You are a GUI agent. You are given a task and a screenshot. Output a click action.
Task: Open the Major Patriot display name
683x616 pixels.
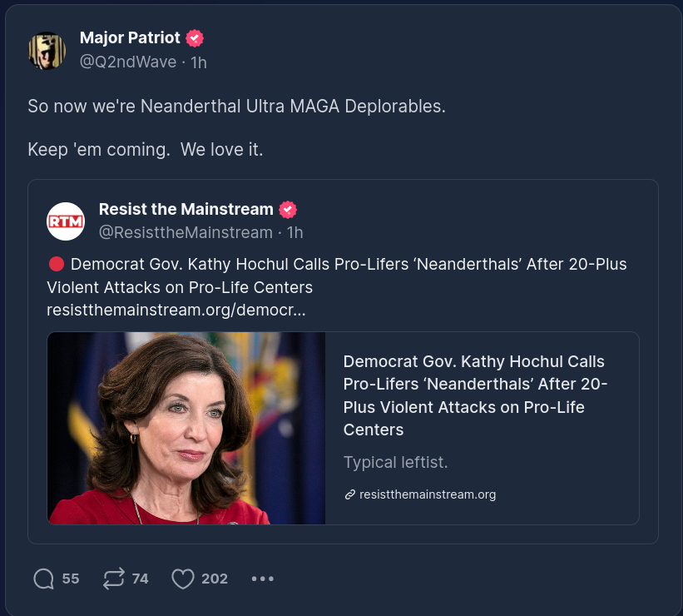(130, 37)
